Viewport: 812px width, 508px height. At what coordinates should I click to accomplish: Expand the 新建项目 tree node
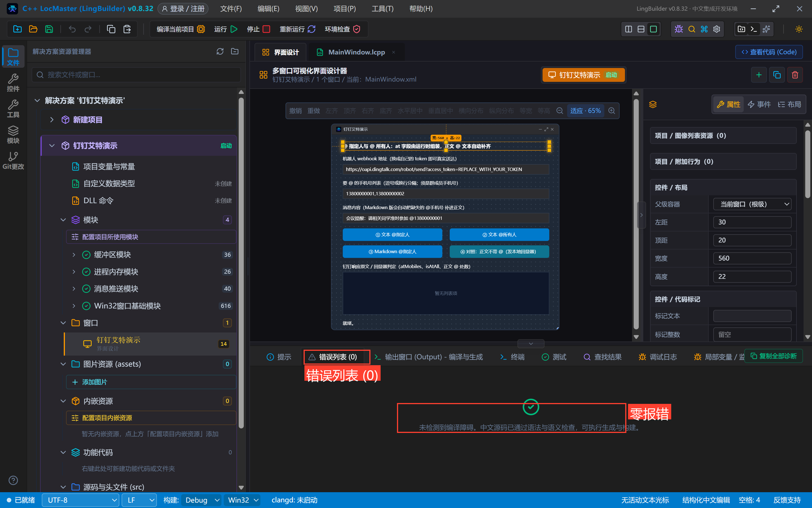click(x=52, y=120)
